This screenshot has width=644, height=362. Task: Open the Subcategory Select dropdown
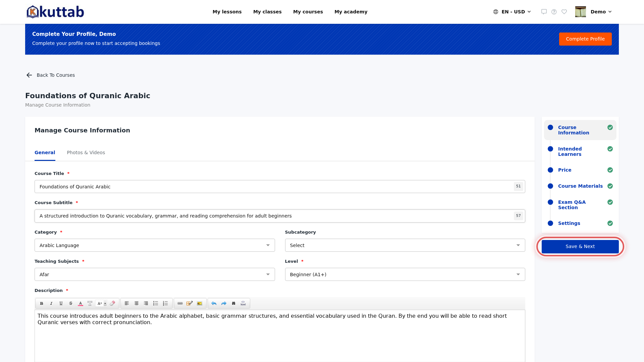(x=405, y=245)
